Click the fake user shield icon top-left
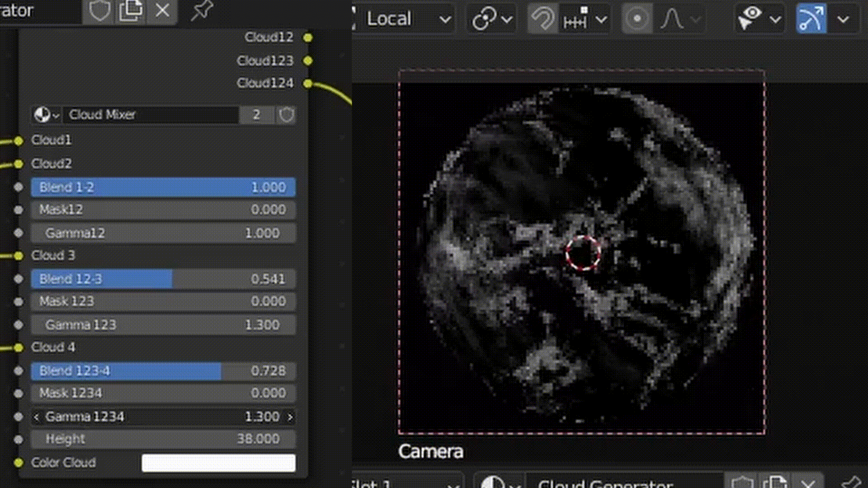868x488 pixels. [99, 11]
